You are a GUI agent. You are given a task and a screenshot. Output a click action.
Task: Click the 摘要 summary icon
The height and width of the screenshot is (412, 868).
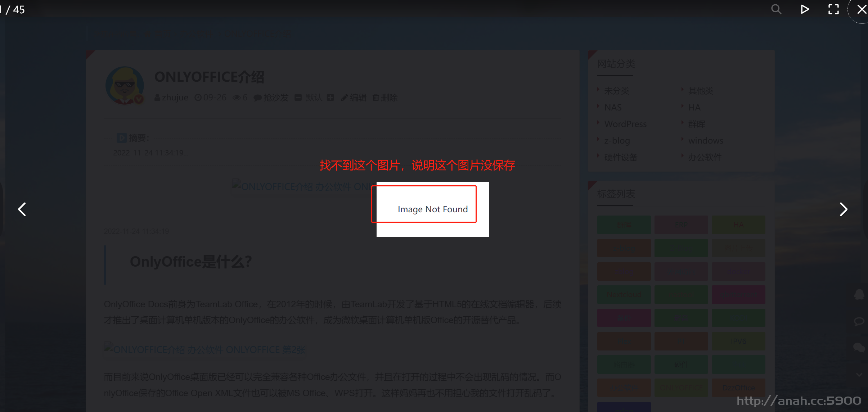pos(121,138)
